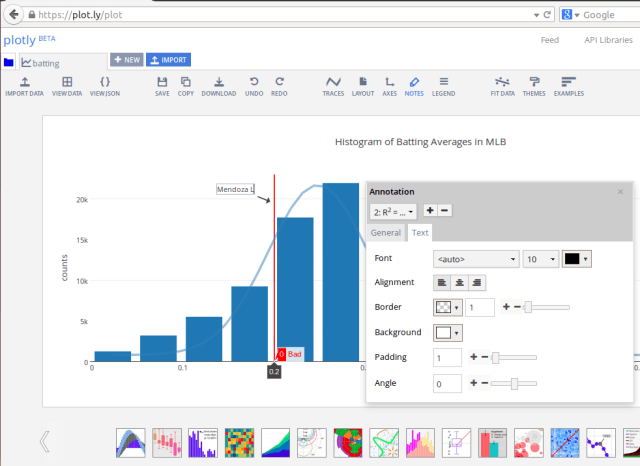Set text alignment to left

443,283
